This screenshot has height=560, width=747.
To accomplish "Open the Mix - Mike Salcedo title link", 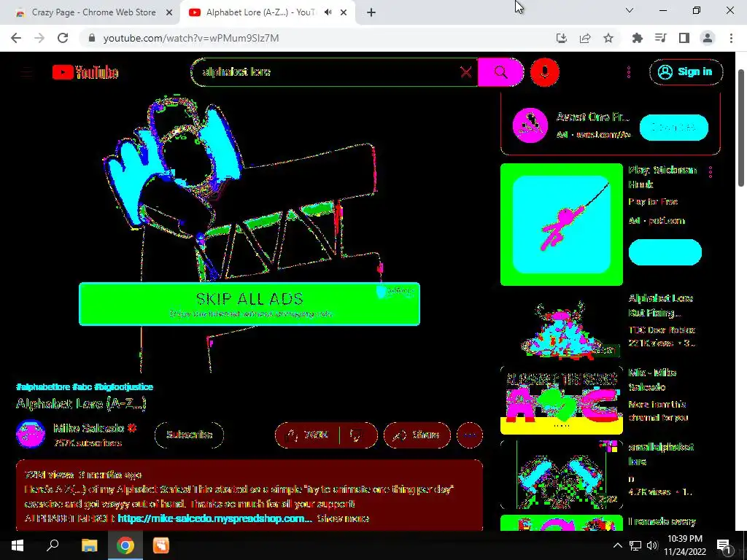I will pyautogui.click(x=652, y=379).
